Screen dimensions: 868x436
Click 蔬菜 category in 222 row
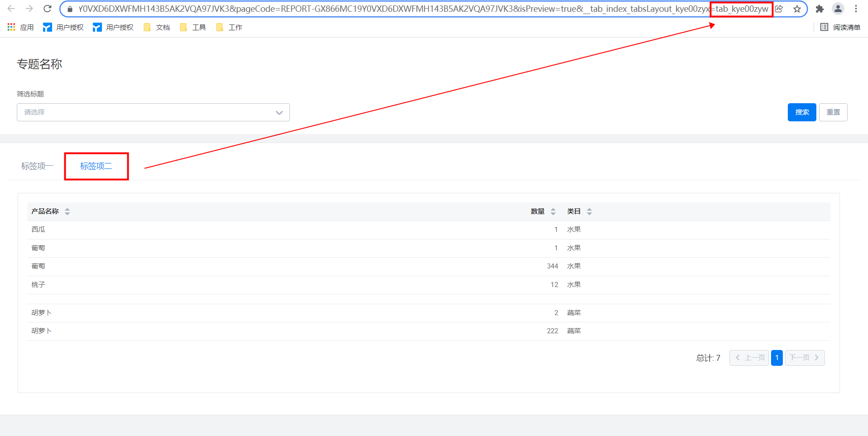[574, 331]
